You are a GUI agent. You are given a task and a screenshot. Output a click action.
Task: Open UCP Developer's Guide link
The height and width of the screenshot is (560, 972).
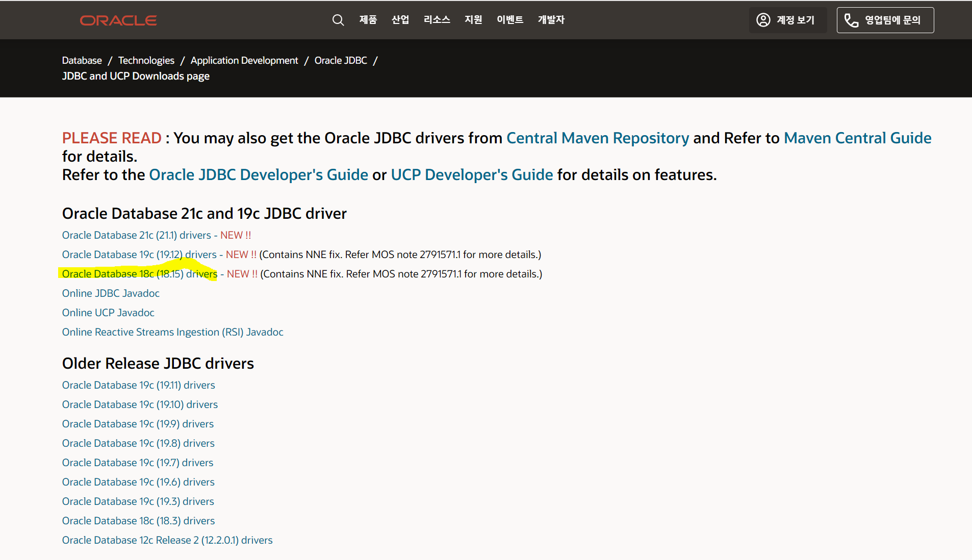point(472,174)
